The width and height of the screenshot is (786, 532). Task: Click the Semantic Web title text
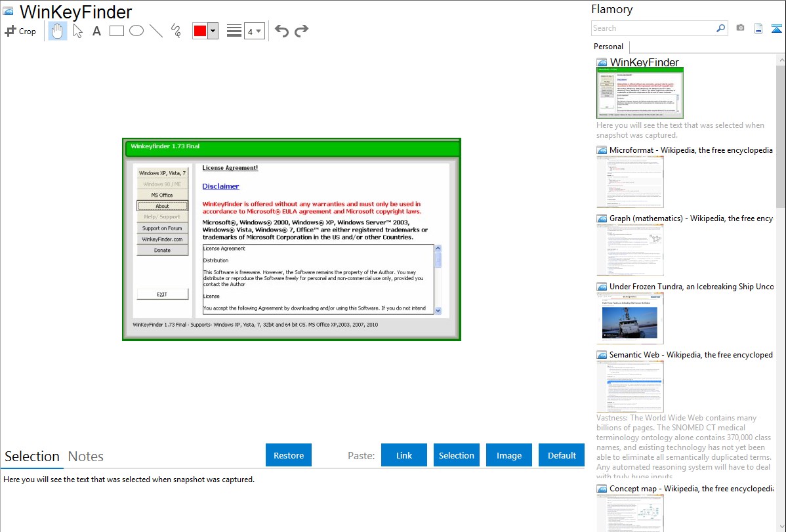691,354
